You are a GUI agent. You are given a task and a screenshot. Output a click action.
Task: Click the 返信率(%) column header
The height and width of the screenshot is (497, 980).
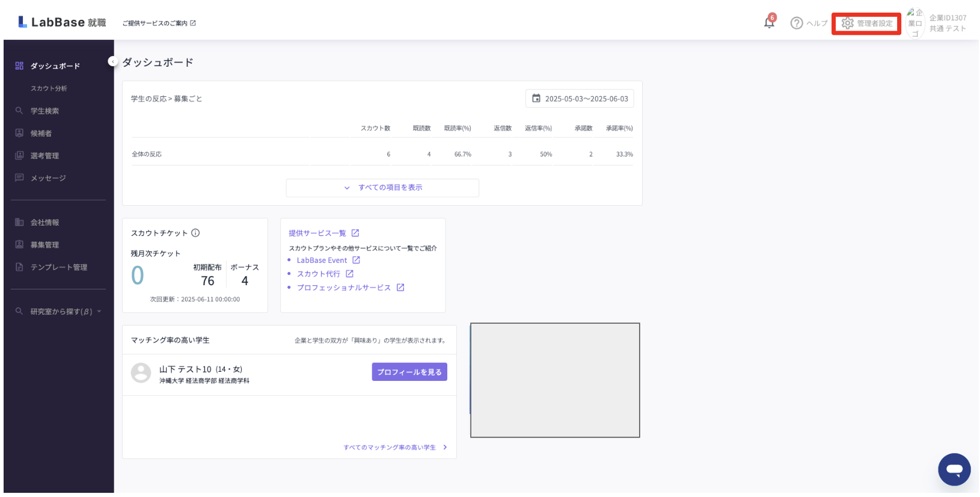(538, 128)
